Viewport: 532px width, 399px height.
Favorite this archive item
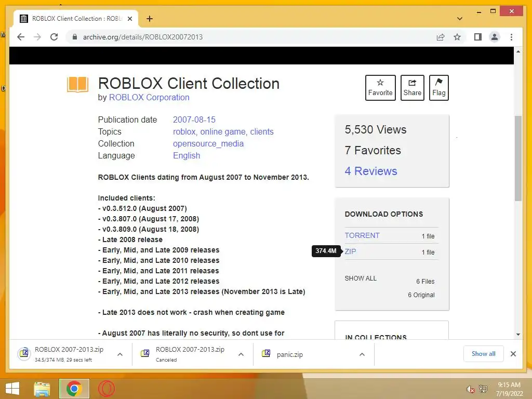[380, 87]
